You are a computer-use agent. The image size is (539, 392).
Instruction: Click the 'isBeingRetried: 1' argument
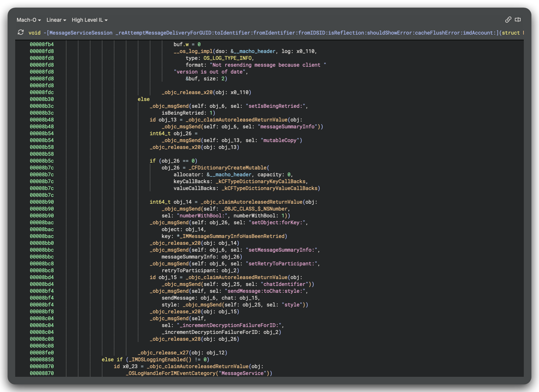[x=189, y=113]
